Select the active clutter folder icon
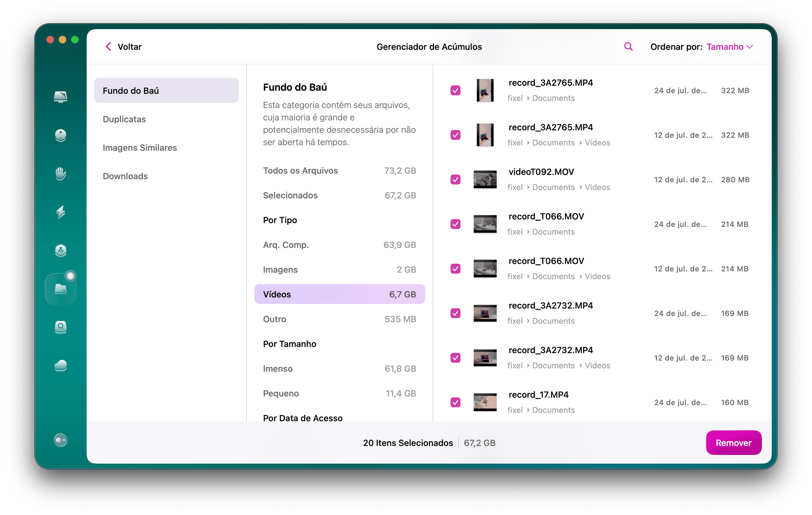The width and height of the screenshot is (812, 515). [61, 288]
